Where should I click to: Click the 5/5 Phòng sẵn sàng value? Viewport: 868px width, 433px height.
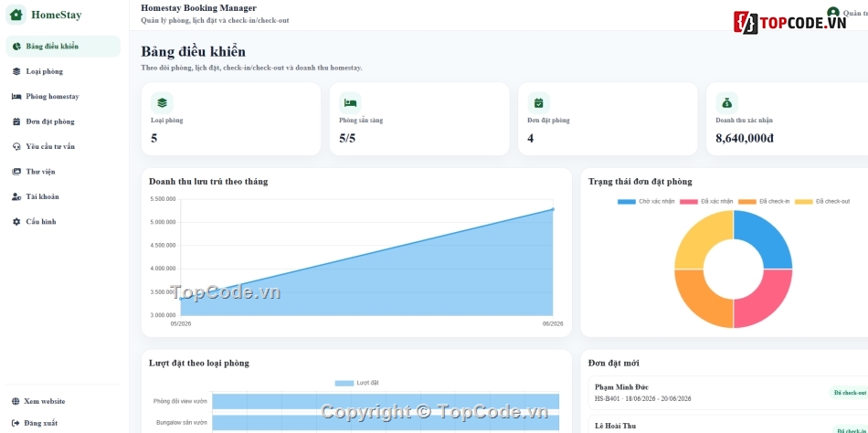pyautogui.click(x=347, y=139)
